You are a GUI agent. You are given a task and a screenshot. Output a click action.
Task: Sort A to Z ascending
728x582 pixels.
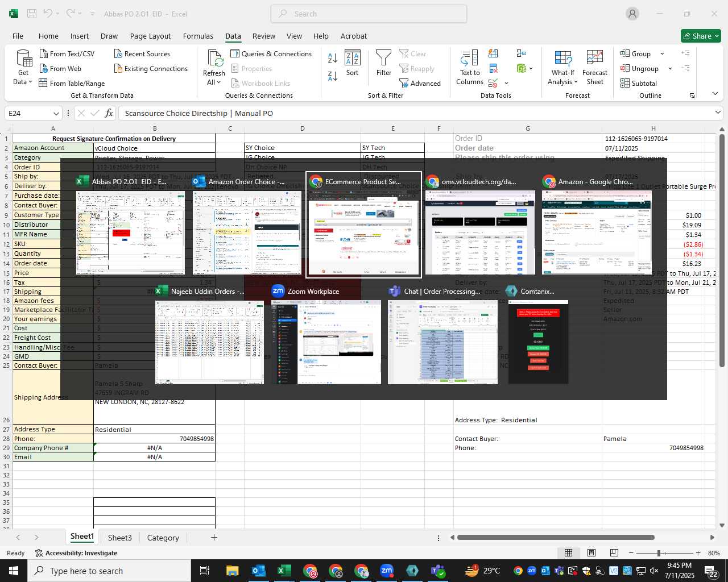pyautogui.click(x=333, y=57)
